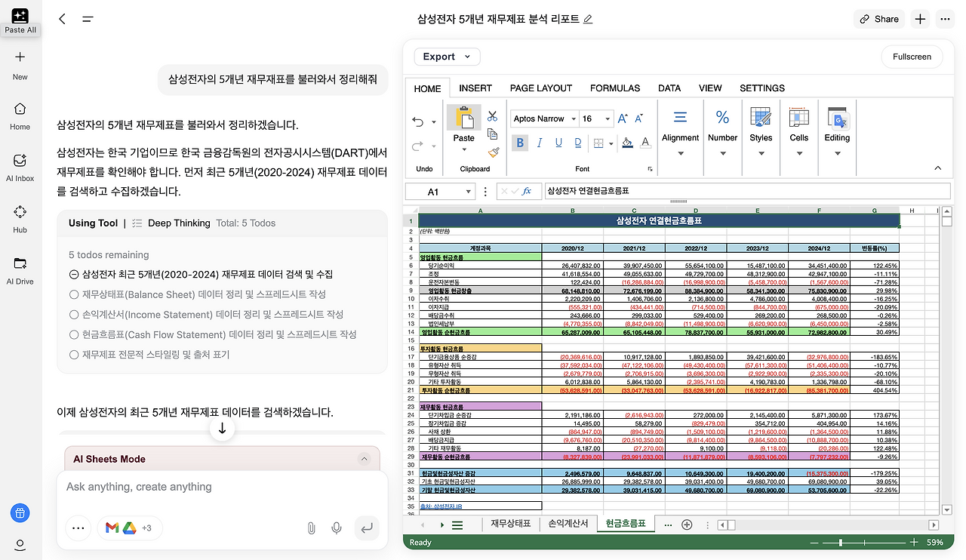The height and width of the screenshot is (560, 966).
Task: Edit the report title with pencil icon
Action: (589, 19)
